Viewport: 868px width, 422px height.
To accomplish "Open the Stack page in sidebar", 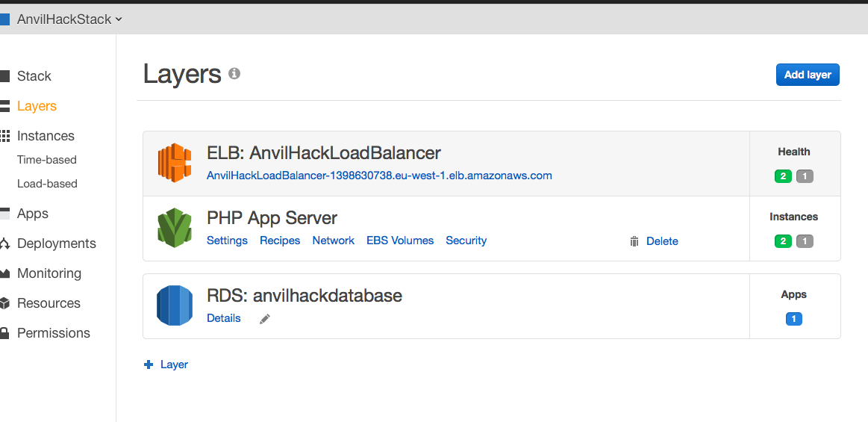I will 34,76.
